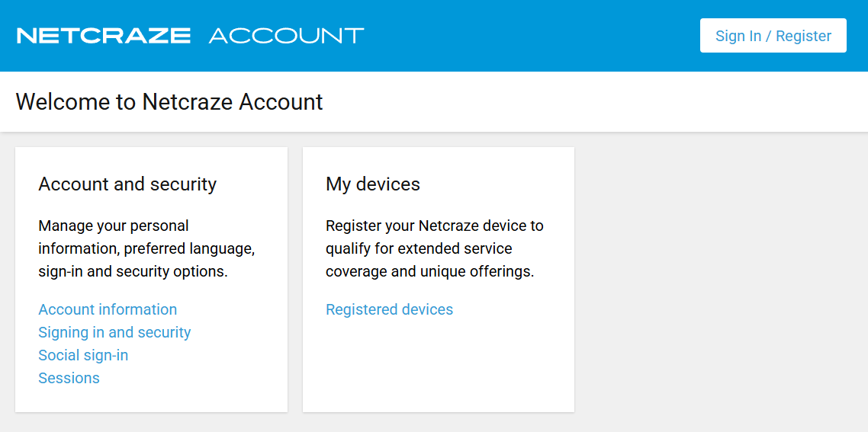Click the ACCOUNT wordmark beside the logo
868x432 pixels.
tap(286, 36)
